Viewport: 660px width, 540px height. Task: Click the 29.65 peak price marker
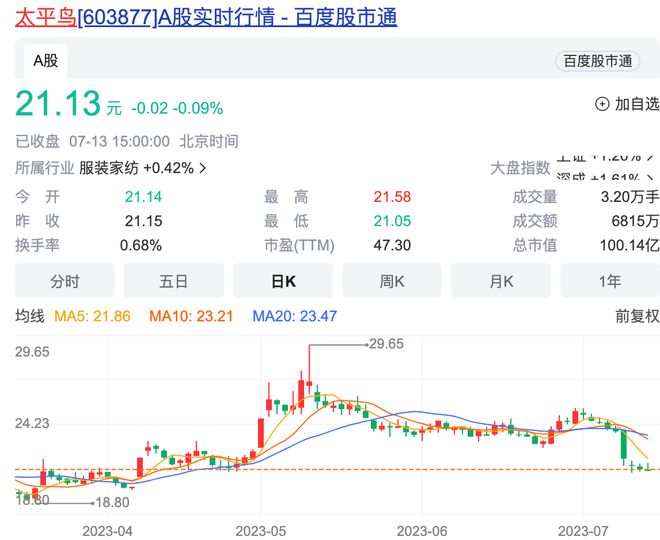tap(386, 344)
